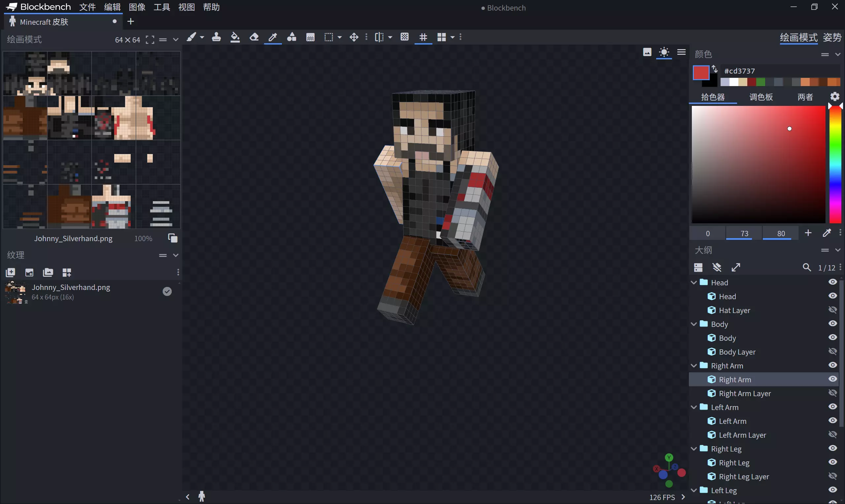This screenshot has height=504, width=845.
Task: Show the Body Layer cube
Action: coord(832,351)
